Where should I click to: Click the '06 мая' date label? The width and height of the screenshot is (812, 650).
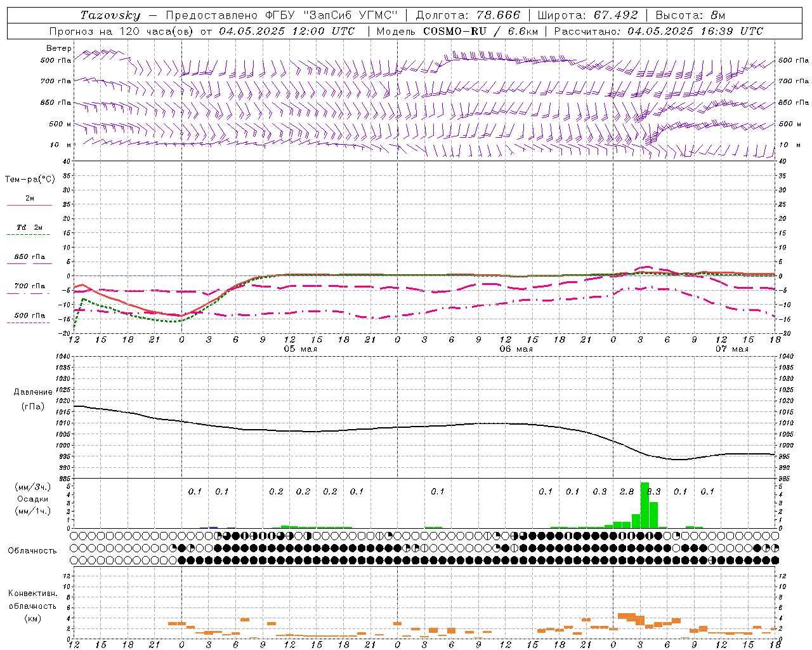[x=516, y=349]
